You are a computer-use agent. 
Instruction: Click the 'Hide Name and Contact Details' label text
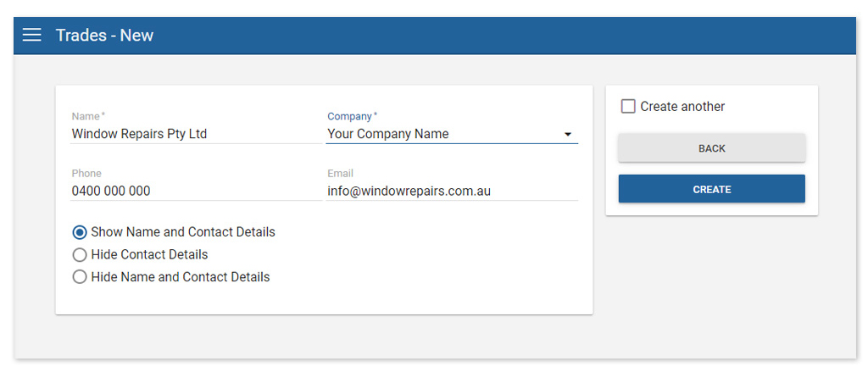(181, 277)
